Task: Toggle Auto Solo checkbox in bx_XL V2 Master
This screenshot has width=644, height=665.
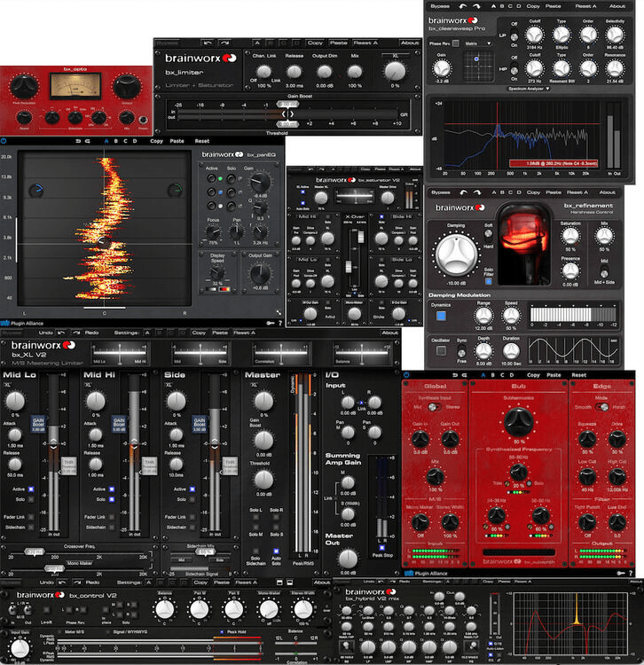Action: (276, 551)
